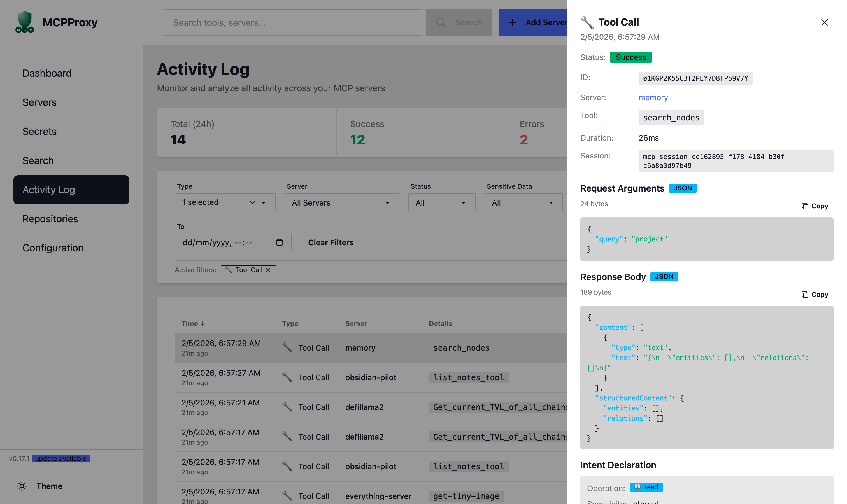Viewport: 847px width, 504px height.
Task: Open the Type filter showing 1 selected
Action: pos(225,202)
